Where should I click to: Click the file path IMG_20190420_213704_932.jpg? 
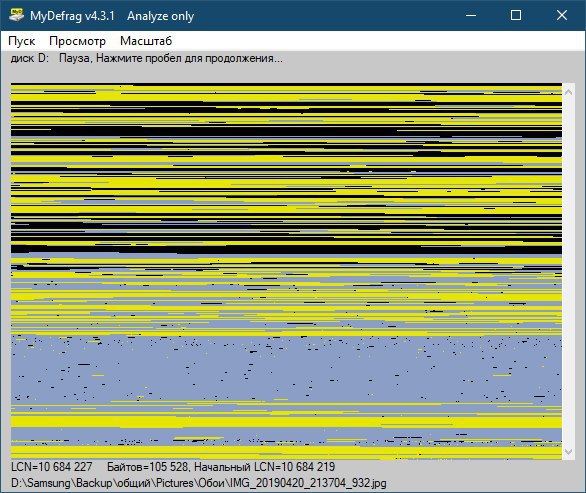pos(199,483)
